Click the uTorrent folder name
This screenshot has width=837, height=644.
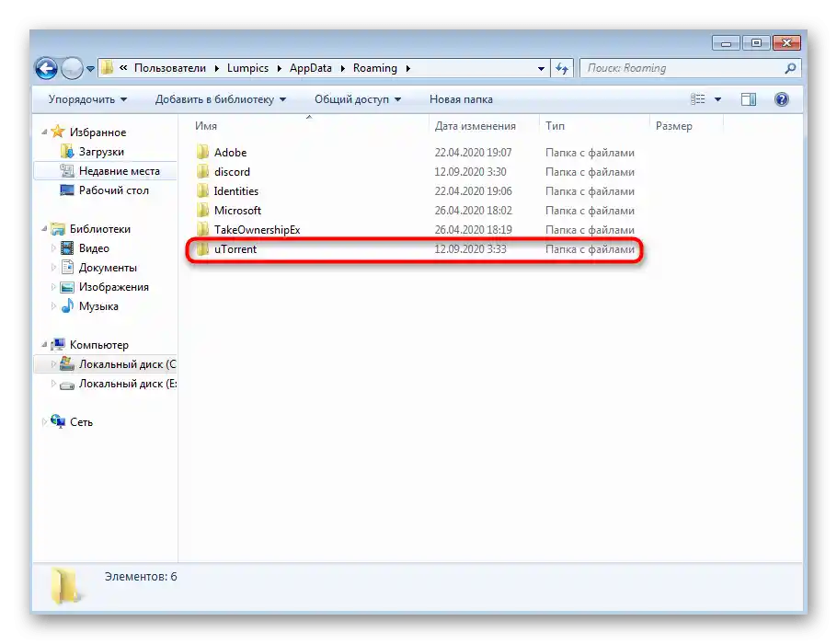[x=235, y=249]
